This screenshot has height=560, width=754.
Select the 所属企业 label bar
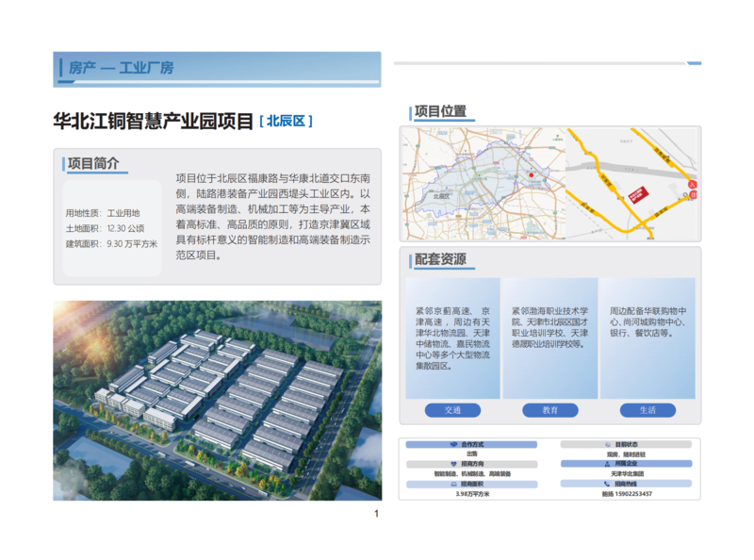(626, 464)
